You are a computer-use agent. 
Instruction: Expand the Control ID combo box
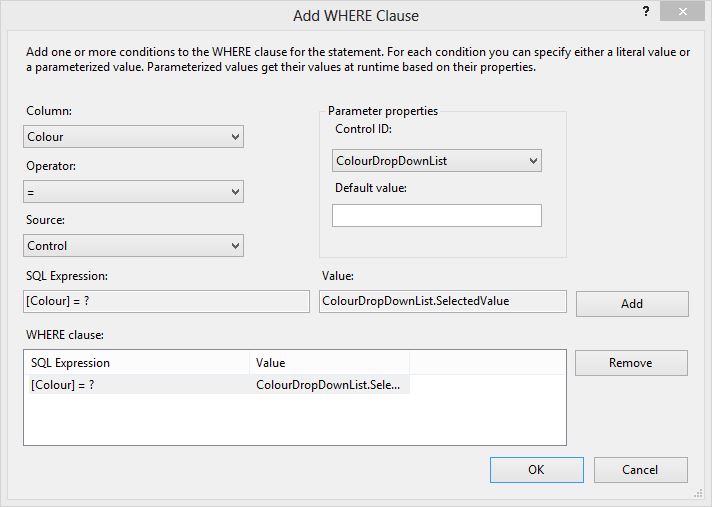pos(437,161)
